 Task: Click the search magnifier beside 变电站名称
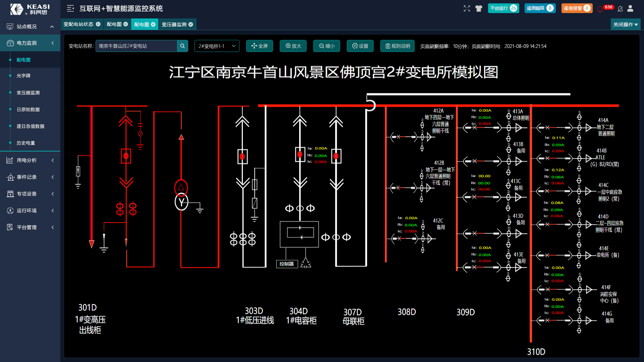tap(182, 46)
